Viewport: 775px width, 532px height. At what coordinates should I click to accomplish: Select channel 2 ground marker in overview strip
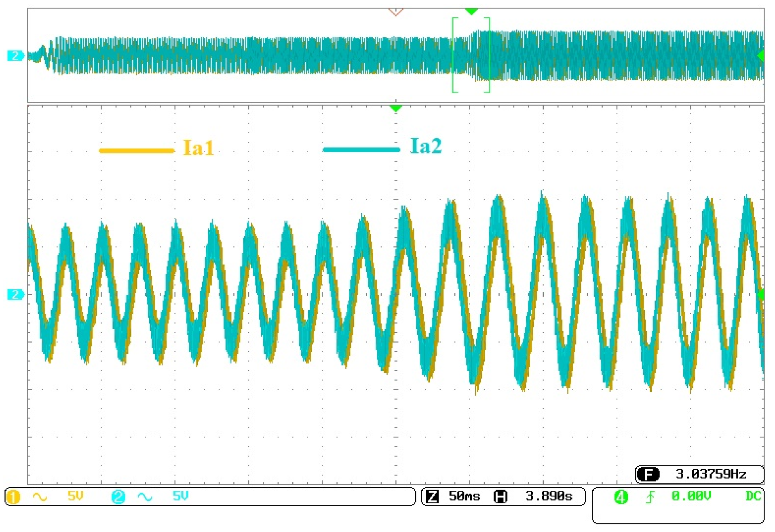point(15,55)
